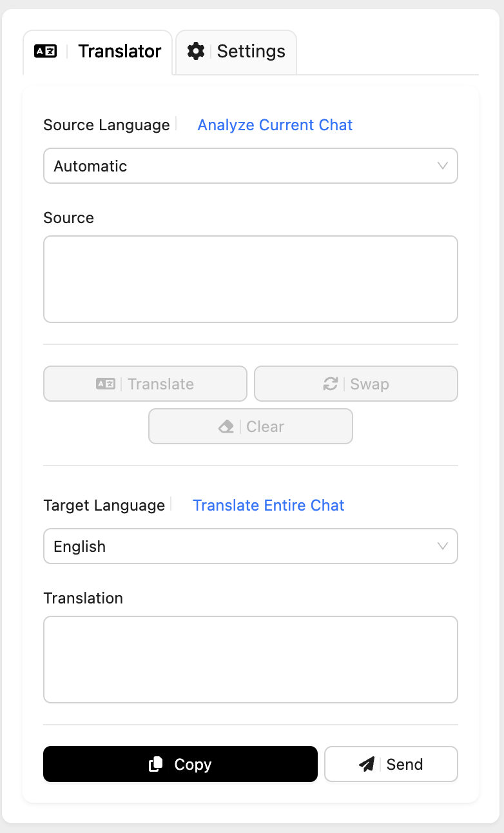Click the circular swap arrows icon
The width and height of the screenshot is (504, 833).
click(x=331, y=384)
